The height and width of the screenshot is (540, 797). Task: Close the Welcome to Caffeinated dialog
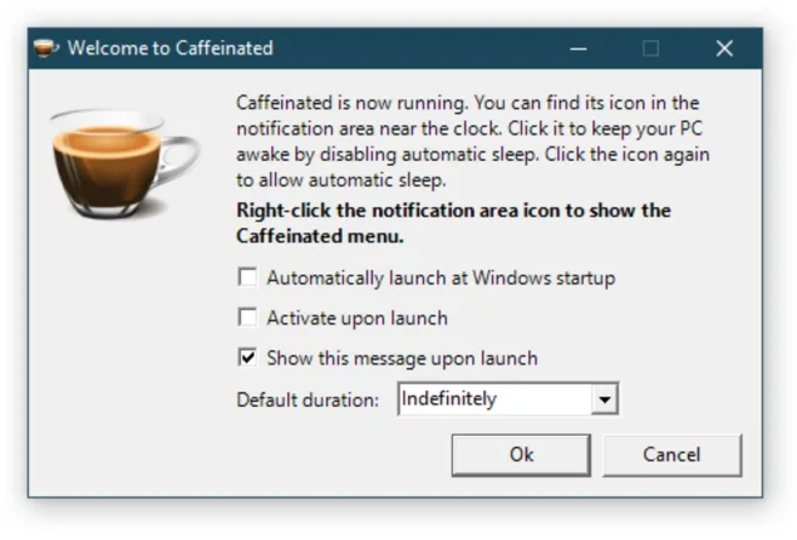tap(724, 49)
